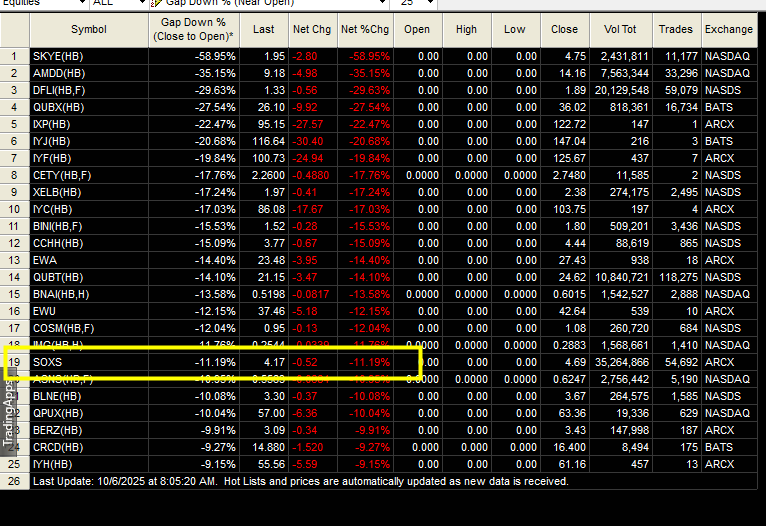The height and width of the screenshot is (526, 766).
Task: Sort by the Vol Tot column header
Action: point(620,29)
